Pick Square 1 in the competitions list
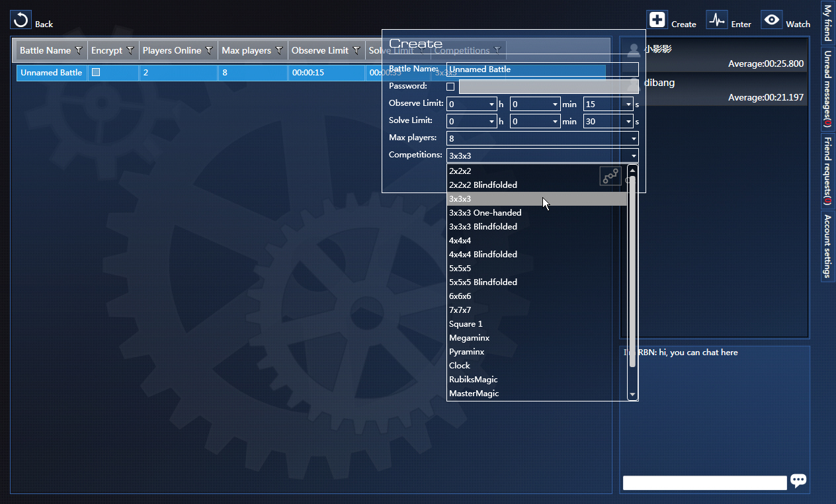This screenshot has width=836, height=504. tap(537, 324)
